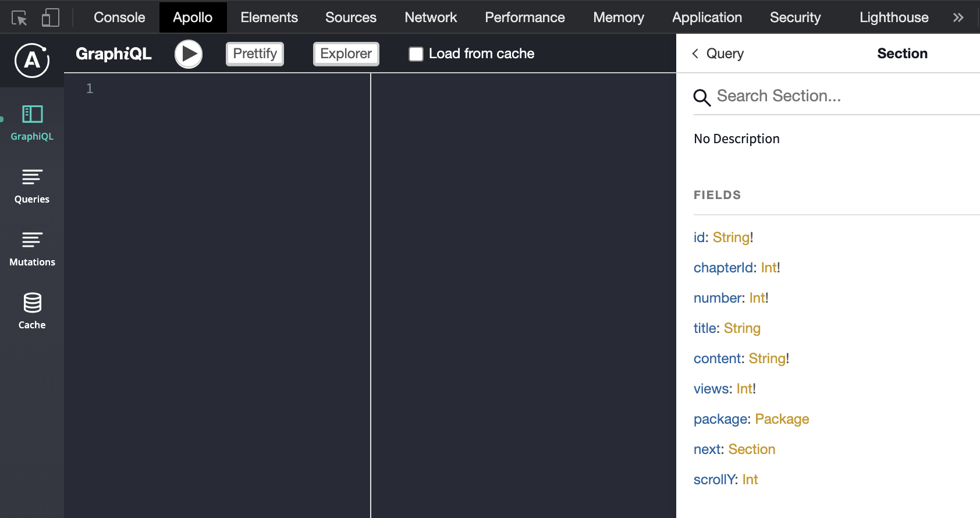
Task: Open the Network tab
Action: [x=431, y=17]
